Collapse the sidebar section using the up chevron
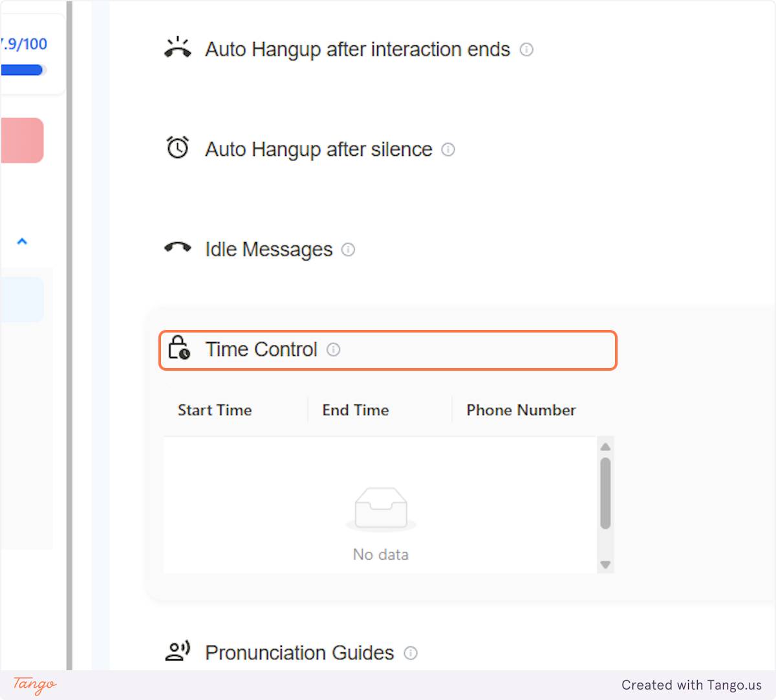 click(x=23, y=241)
